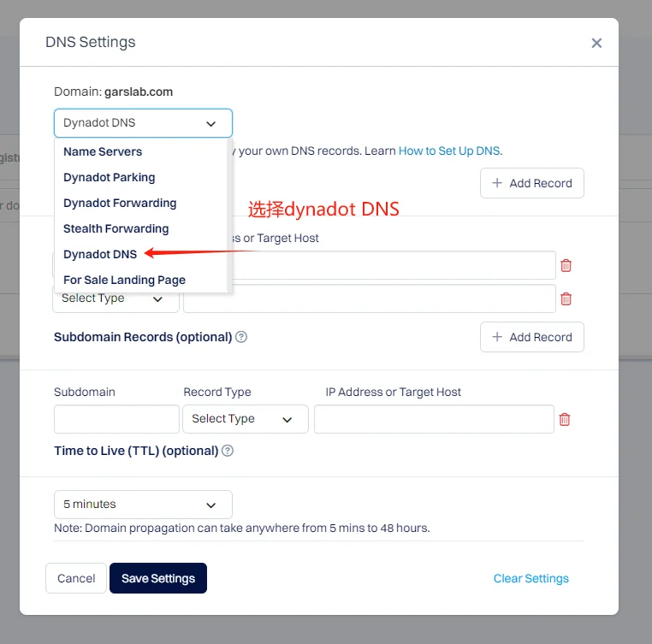Open the How to Set Up DNS link

pos(449,151)
